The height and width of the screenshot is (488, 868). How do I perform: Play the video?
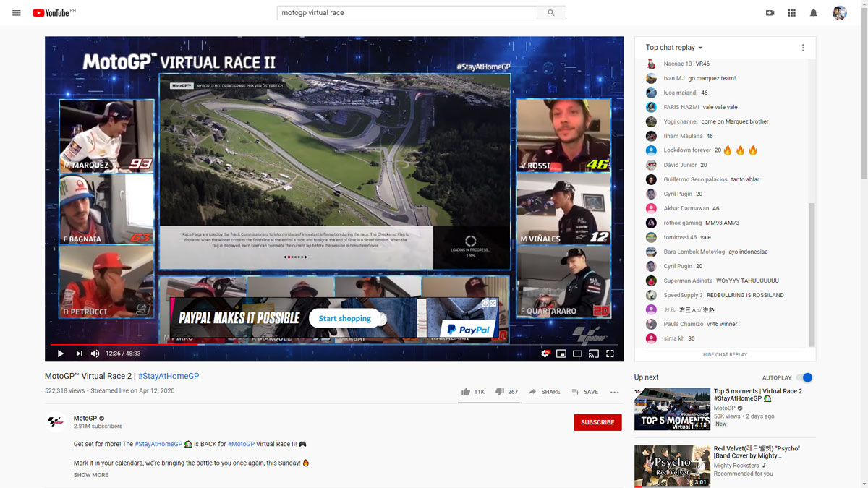coord(60,354)
